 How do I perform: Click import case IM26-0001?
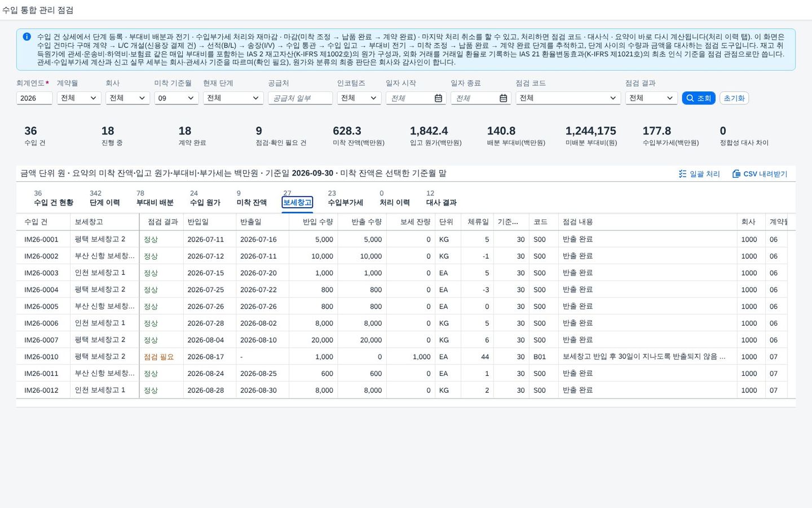(x=41, y=239)
